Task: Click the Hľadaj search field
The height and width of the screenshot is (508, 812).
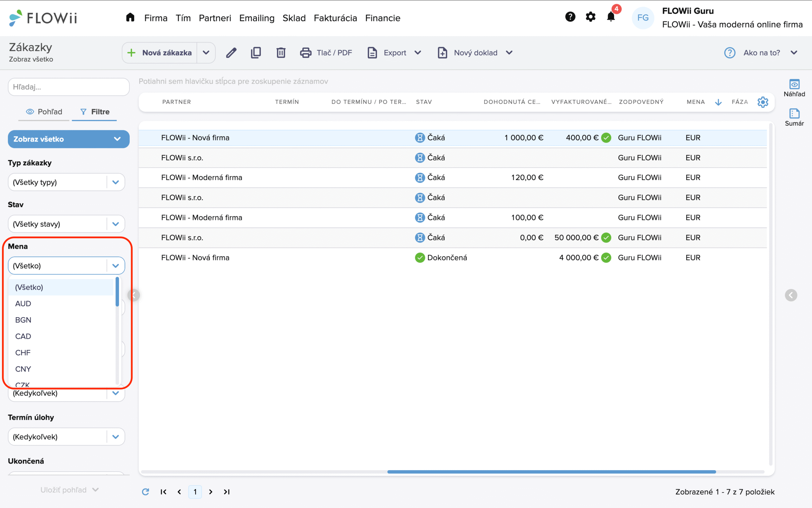Action: point(69,87)
